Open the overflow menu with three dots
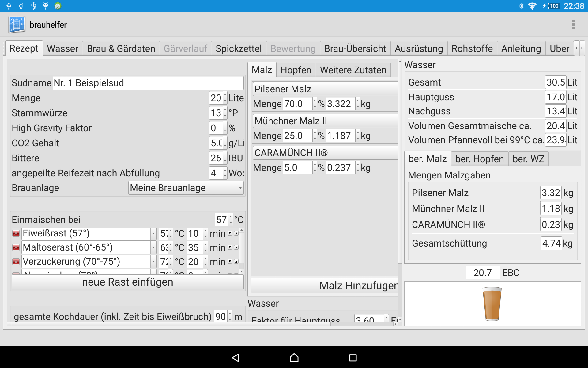Screen dimensions: 588x368 pyautogui.click(x=573, y=25)
